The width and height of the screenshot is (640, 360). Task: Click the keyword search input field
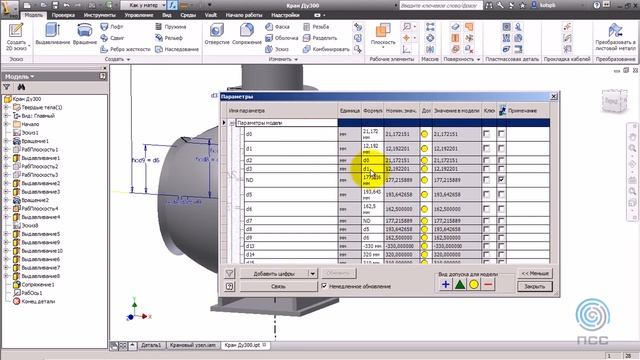pyautogui.click(x=440, y=5)
